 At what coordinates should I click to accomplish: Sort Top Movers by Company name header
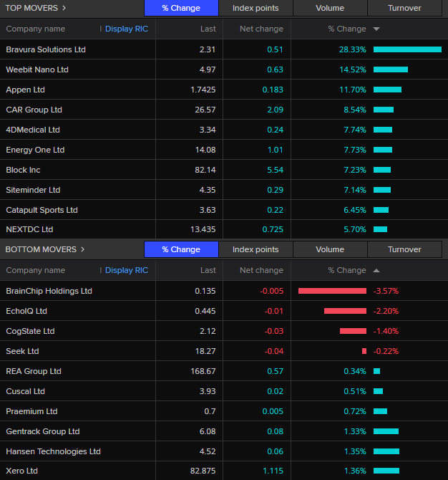click(36, 29)
